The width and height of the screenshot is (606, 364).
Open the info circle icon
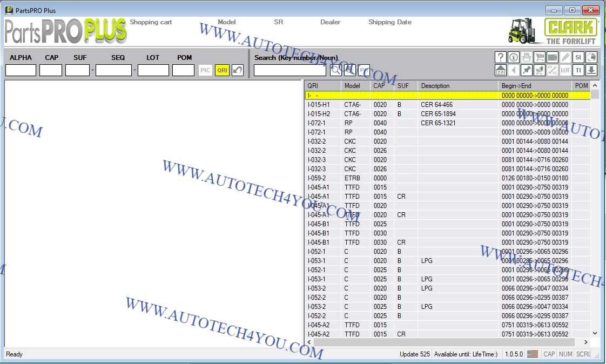(513, 57)
